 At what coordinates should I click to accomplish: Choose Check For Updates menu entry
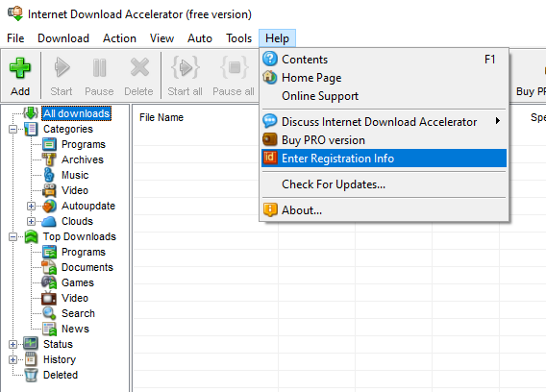pos(384,184)
